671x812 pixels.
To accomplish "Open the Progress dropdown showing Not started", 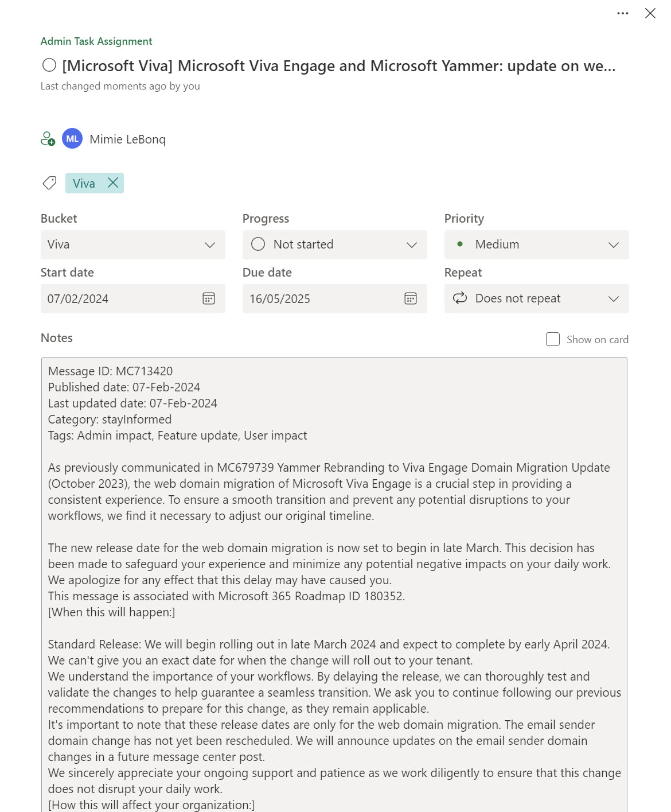I will pyautogui.click(x=334, y=244).
